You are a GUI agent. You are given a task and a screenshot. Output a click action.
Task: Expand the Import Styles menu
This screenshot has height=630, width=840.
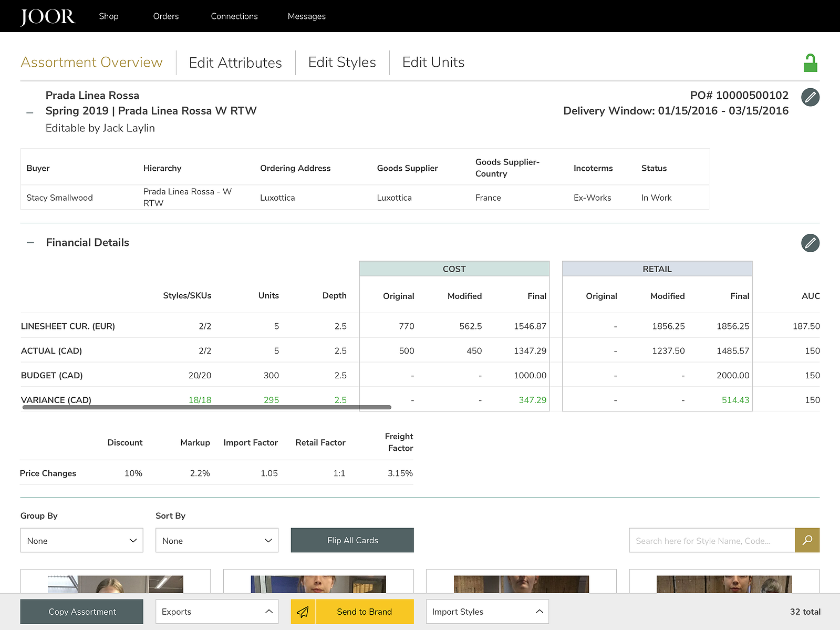(487, 612)
